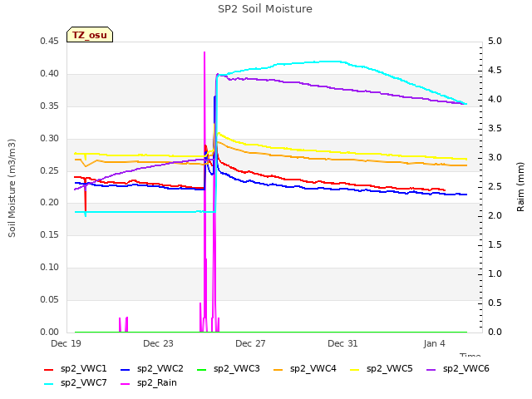Select the sp2_VWC1 legend label

click(83, 369)
